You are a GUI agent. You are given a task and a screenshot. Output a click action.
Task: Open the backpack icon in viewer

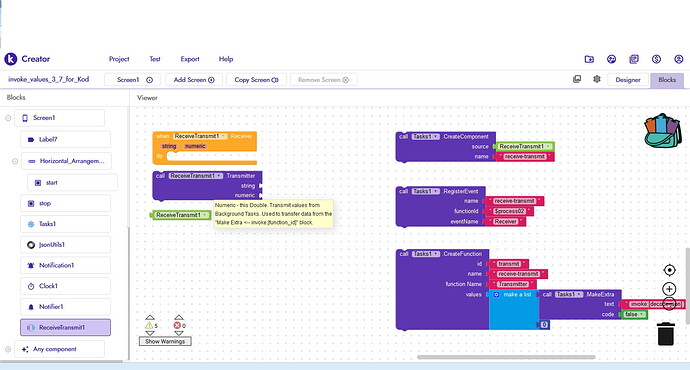tap(663, 130)
